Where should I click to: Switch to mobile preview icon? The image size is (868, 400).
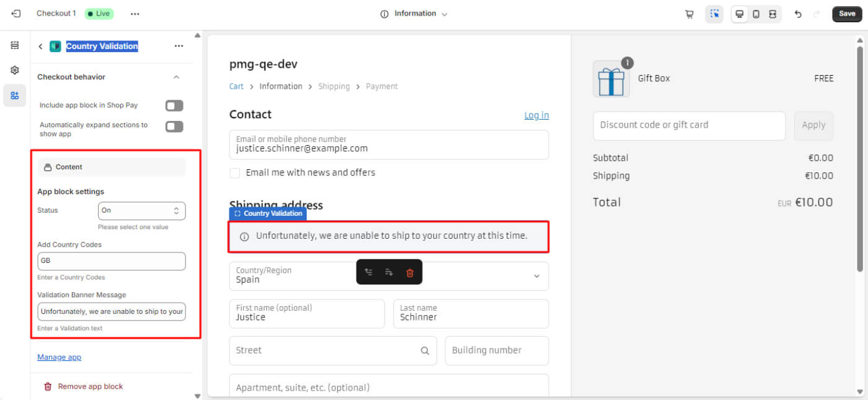tap(756, 14)
